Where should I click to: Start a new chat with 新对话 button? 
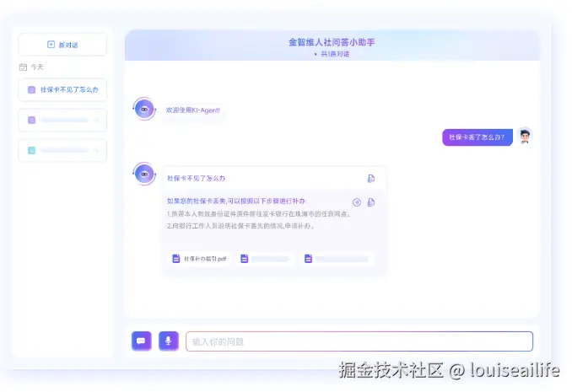click(x=62, y=45)
